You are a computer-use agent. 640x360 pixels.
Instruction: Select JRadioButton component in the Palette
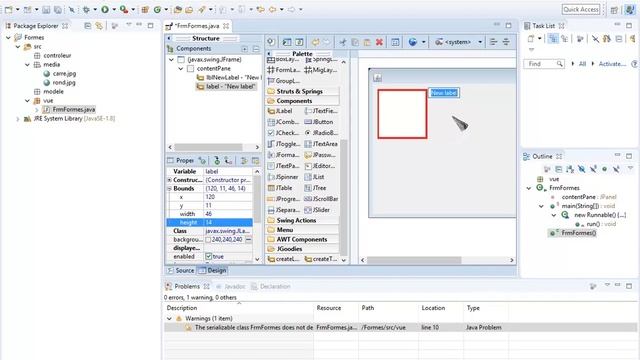tap(321, 133)
